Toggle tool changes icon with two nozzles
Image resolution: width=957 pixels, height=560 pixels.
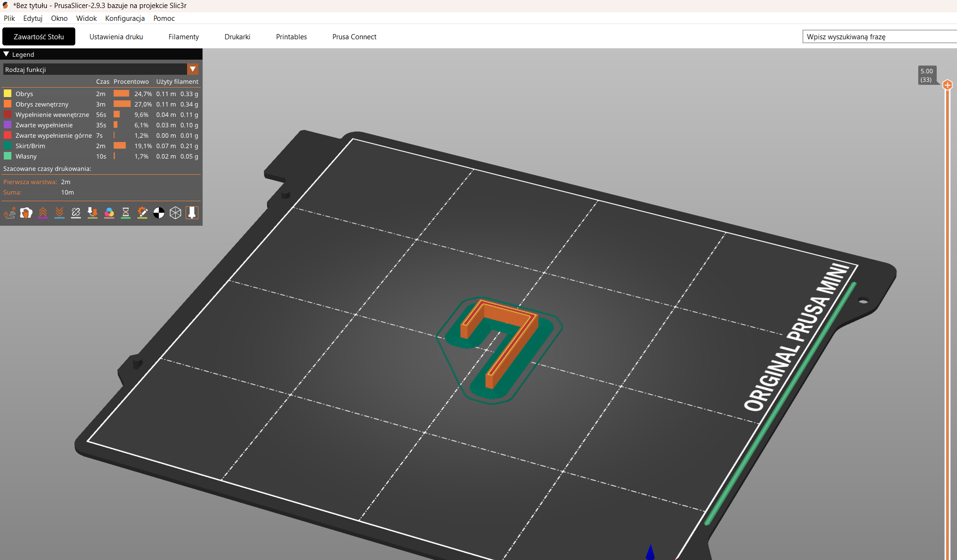point(92,213)
